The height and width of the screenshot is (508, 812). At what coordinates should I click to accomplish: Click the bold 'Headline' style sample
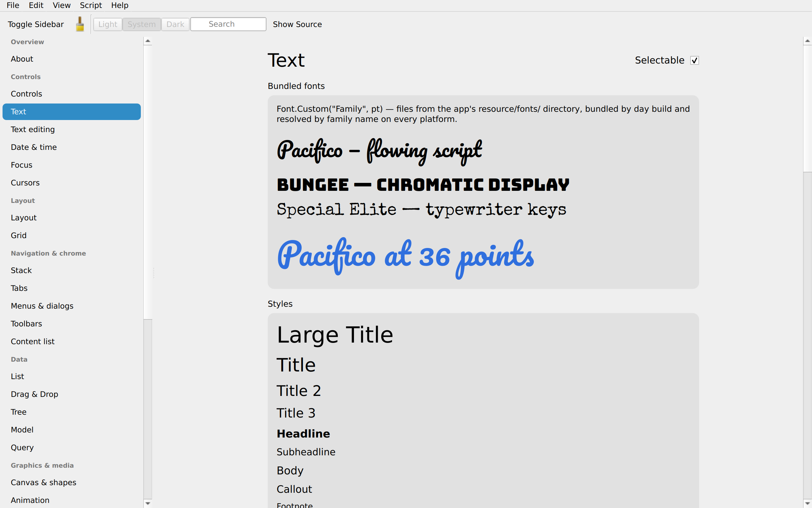303,434
